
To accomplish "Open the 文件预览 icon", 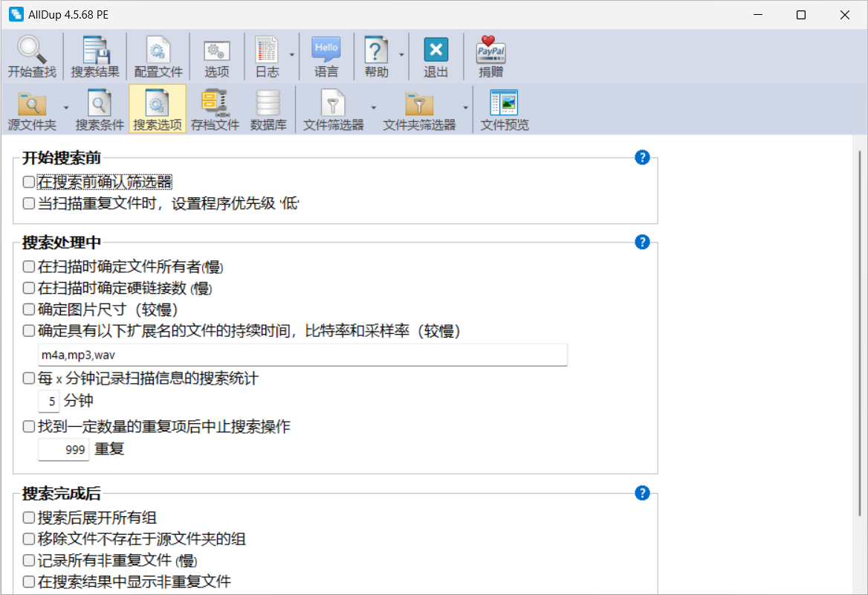I will point(505,103).
